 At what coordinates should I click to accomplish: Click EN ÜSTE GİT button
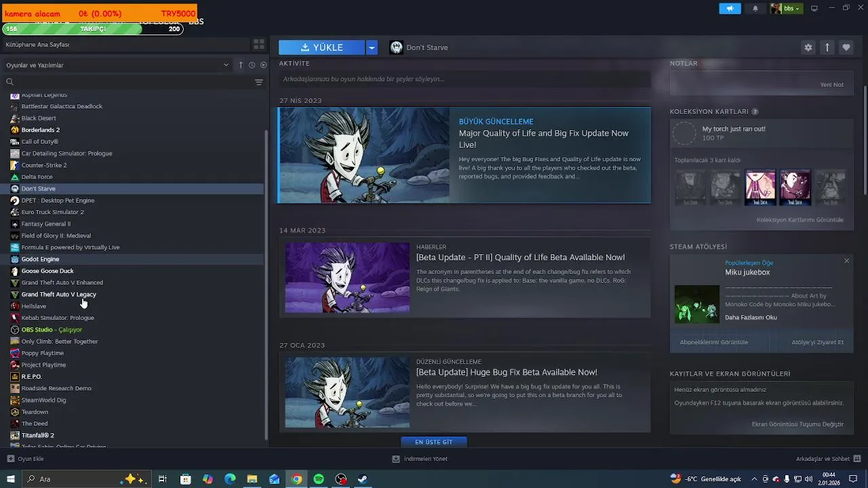(434, 442)
